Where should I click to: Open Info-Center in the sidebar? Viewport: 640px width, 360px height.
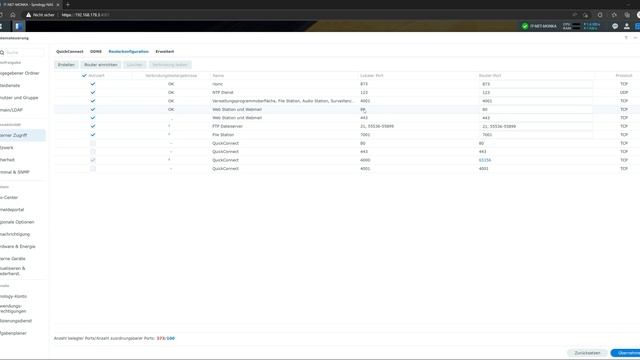coord(9,197)
